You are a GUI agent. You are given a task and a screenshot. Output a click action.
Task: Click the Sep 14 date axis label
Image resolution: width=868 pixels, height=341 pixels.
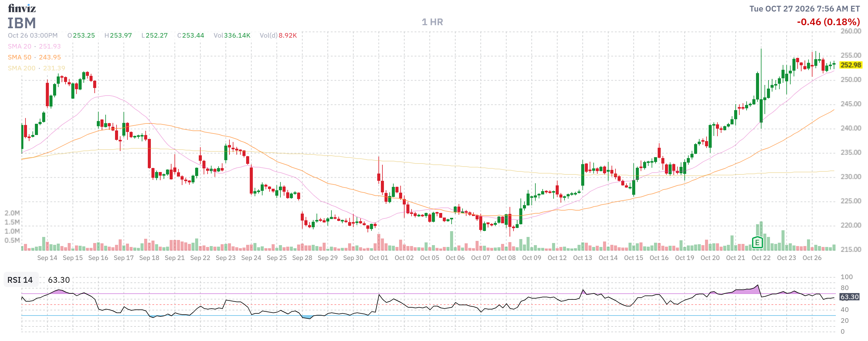47,258
